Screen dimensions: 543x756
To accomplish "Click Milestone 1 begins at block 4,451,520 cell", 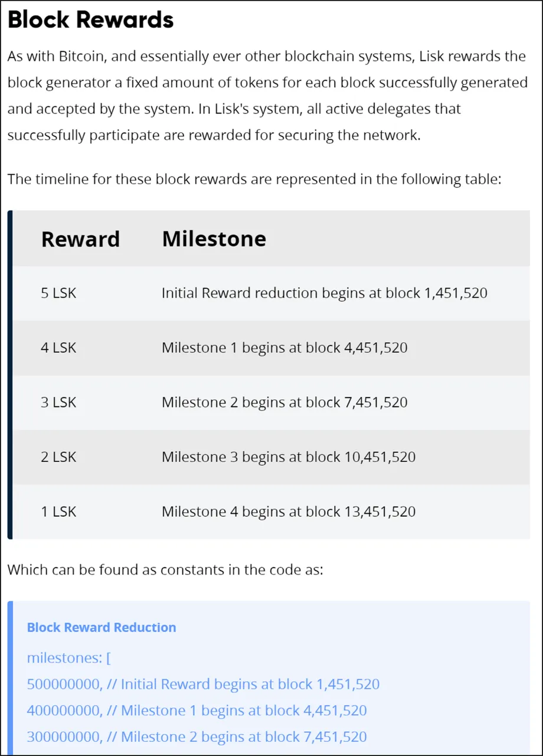I will pos(284,348).
